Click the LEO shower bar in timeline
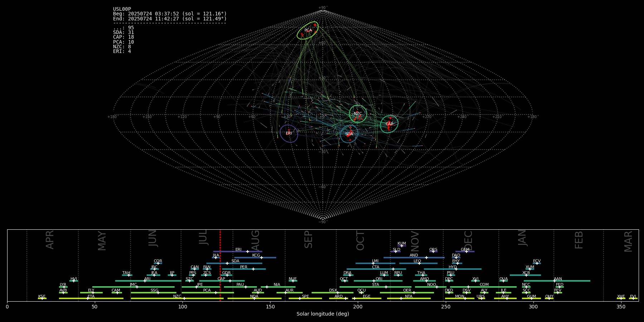Image resolution: width=644 pixels, height=322 pixels. (418, 263)
